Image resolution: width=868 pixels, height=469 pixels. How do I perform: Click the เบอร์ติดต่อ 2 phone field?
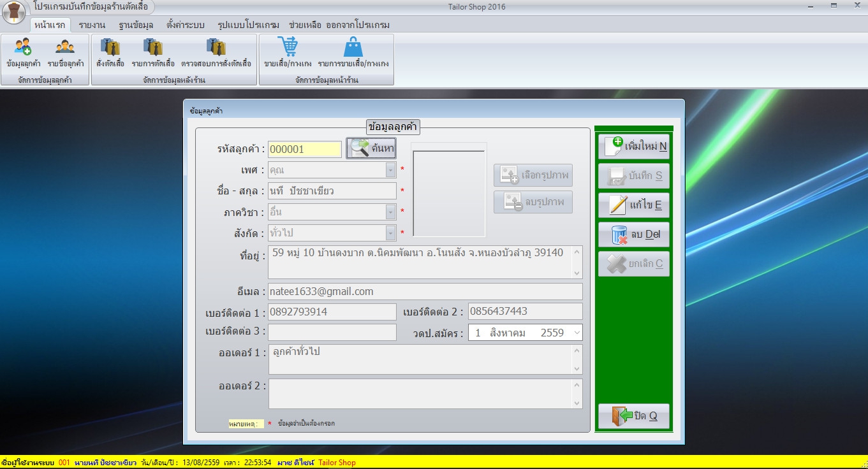tap(525, 311)
